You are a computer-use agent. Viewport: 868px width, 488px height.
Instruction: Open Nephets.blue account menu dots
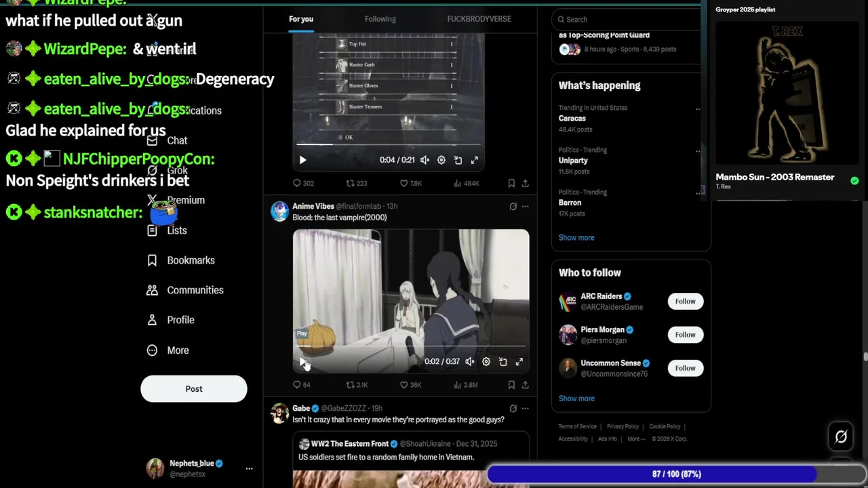pos(249,468)
